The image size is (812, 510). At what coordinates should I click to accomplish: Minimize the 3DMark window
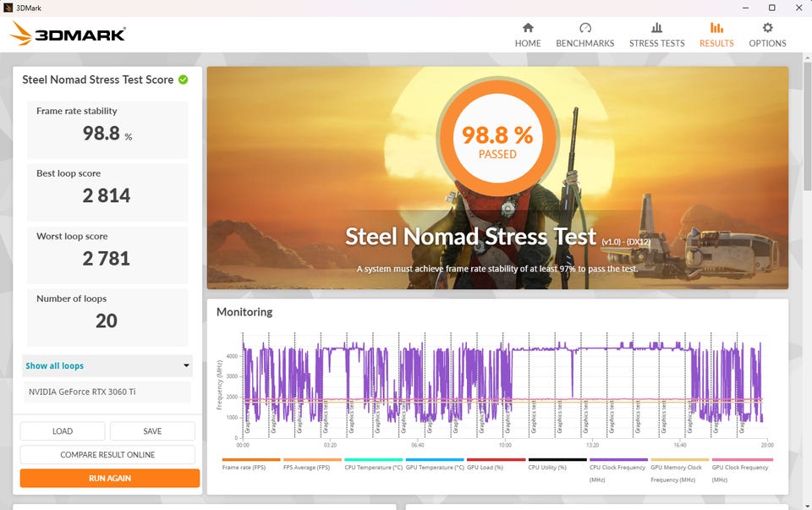point(746,8)
